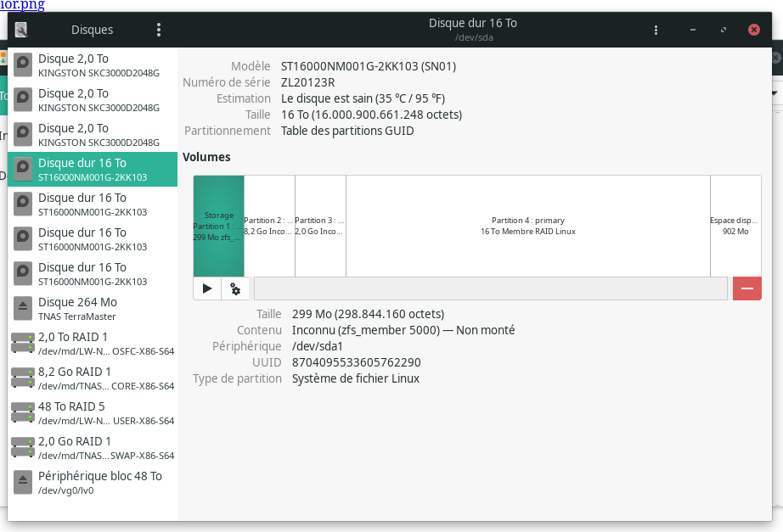Select the 48 To block device vg0/lv0

tap(92, 483)
